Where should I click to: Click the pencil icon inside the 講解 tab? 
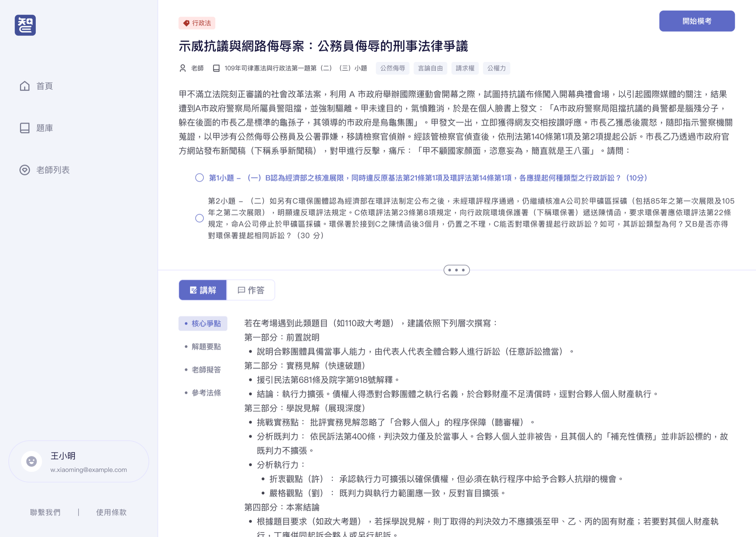[x=193, y=290]
